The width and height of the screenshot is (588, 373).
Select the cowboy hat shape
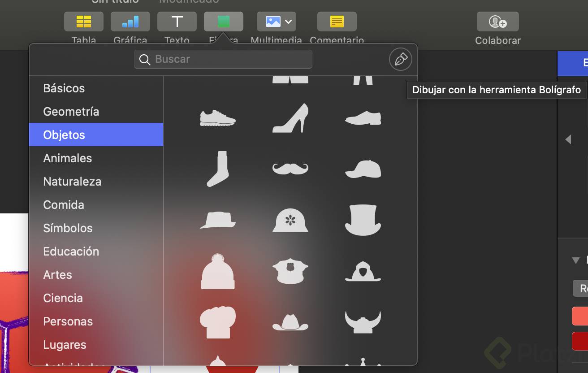point(290,322)
